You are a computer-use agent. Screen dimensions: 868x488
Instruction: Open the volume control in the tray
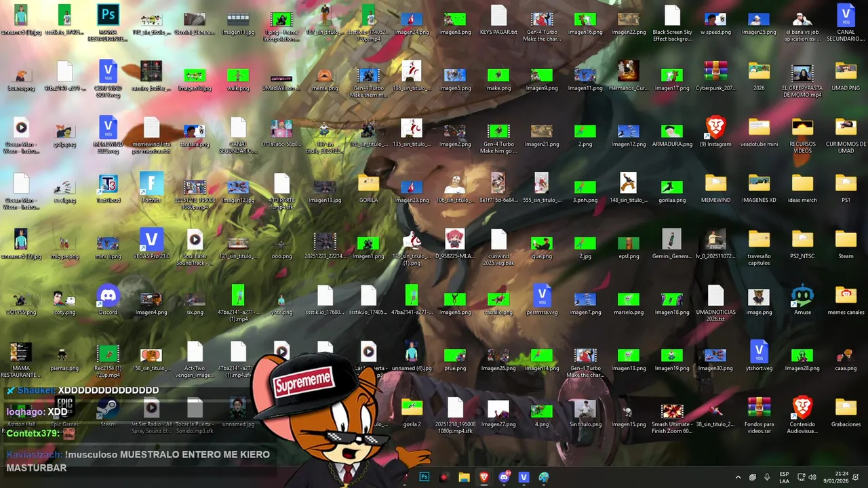pyautogui.click(x=812, y=477)
